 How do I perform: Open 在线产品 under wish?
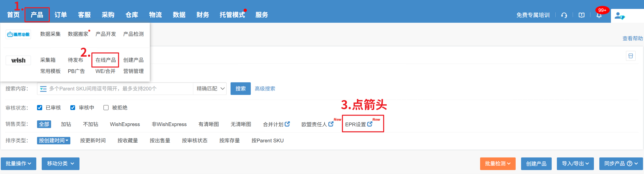tap(105, 60)
